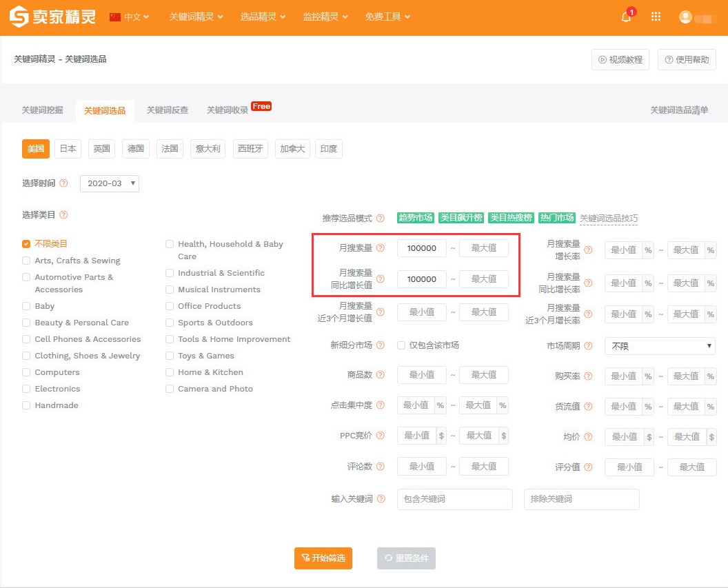The height and width of the screenshot is (588, 728).
Task: Open the apps grid icon
Action: (656, 17)
